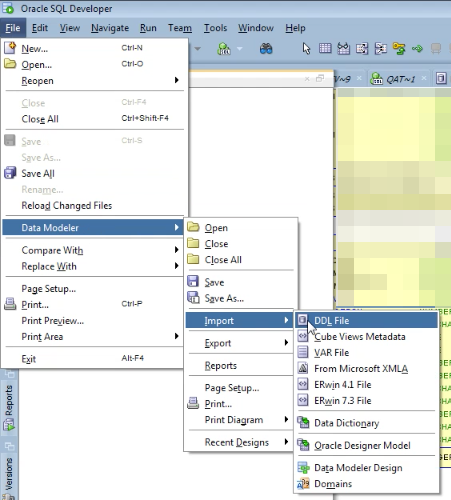451x500 pixels.
Task: Expand the Replace With submenu
Action: click(x=94, y=266)
